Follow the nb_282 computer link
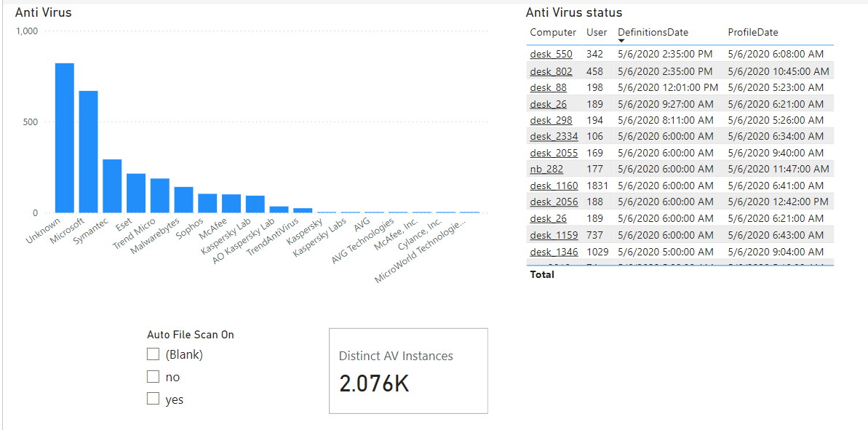868x430 pixels. tap(546, 169)
